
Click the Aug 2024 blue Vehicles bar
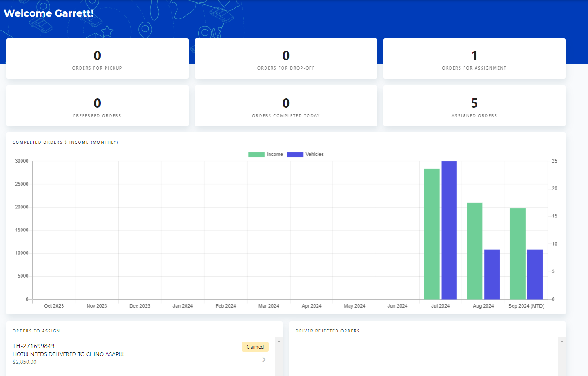[492, 274]
